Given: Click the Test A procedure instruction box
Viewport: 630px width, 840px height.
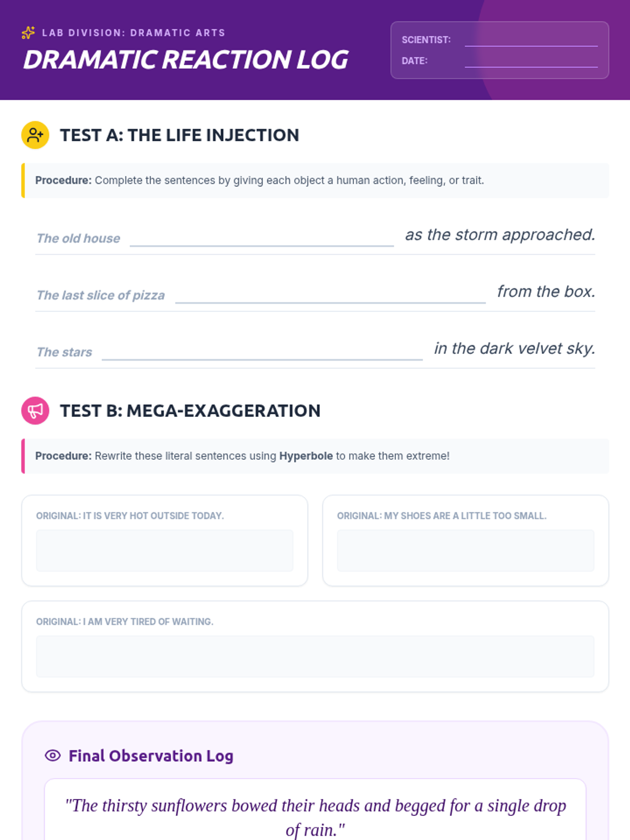Looking at the screenshot, I should pos(315,181).
